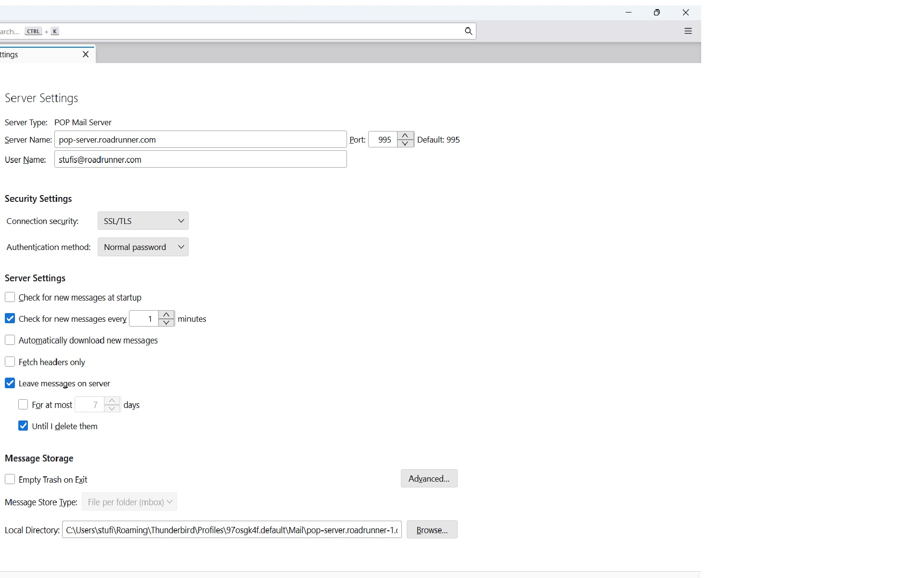Click Browse... for local directory
Screen dimensions: 924x578
point(432,530)
